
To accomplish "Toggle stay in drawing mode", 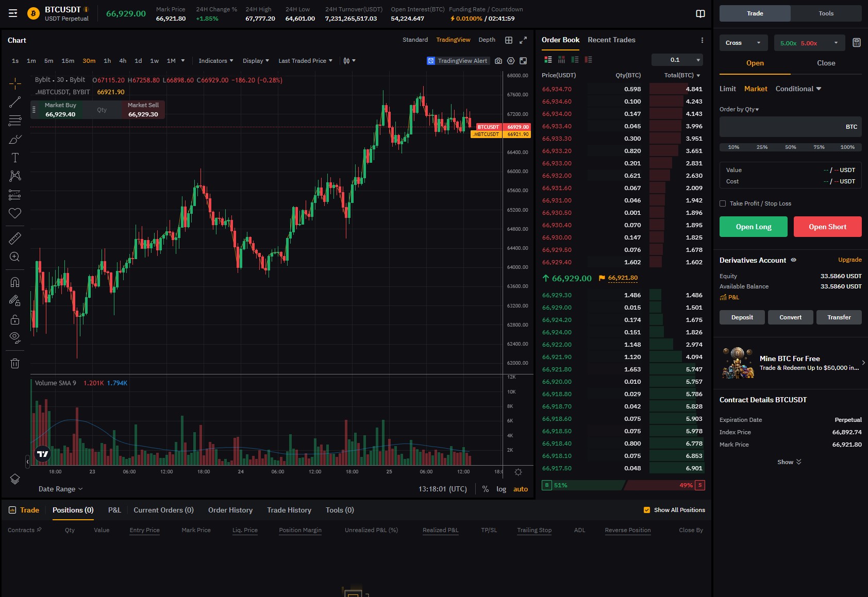I will click(x=15, y=300).
